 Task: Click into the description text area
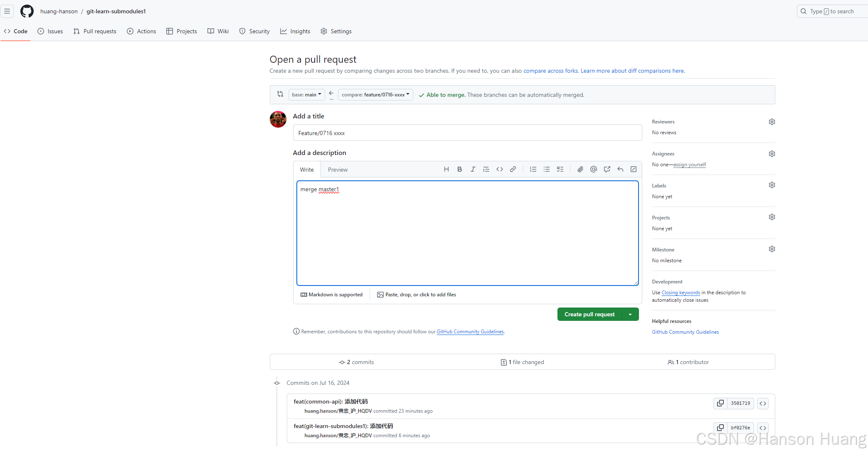point(467,233)
